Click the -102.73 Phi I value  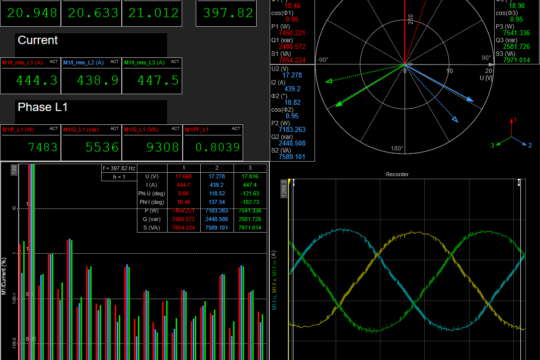[x=250, y=202]
